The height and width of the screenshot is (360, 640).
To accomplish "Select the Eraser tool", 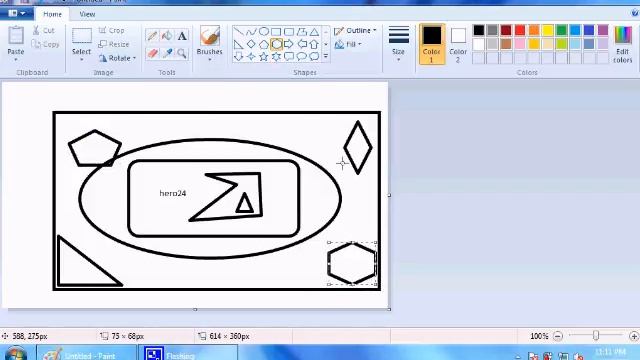I will (x=152, y=53).
